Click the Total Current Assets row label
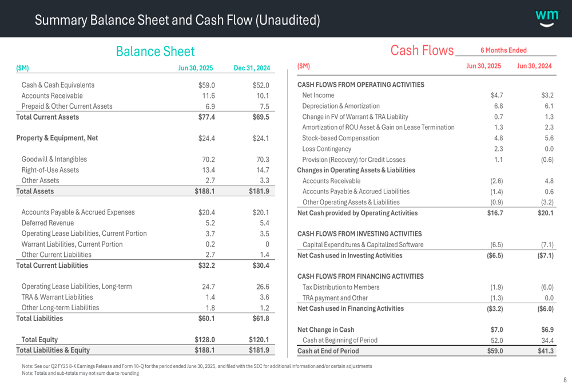The height and width of the screenshot is (392, 572). coord(47,117)
